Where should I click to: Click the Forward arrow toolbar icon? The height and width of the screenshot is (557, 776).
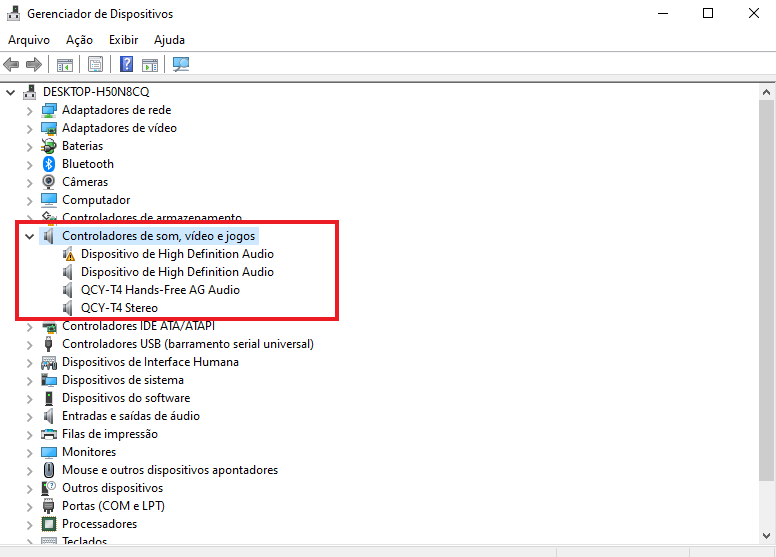coord(34,64)
